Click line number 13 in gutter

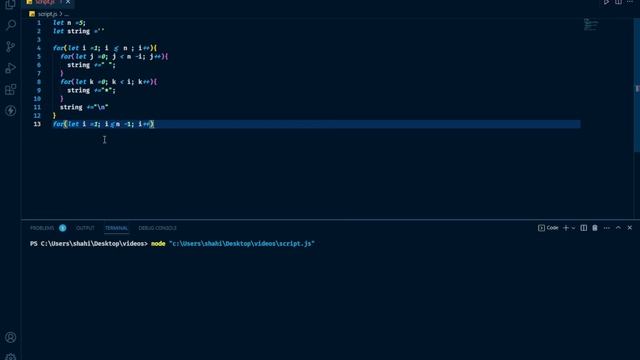[37, 124]
